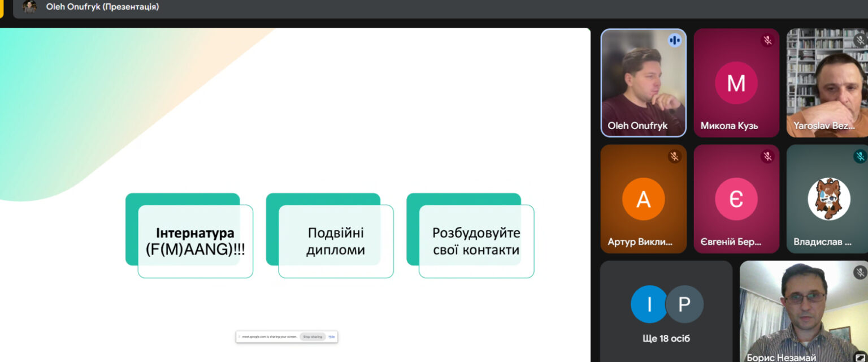
Task: Click muted mic icon on Yaroslav Bez... tile
Action: click(860, 40)
